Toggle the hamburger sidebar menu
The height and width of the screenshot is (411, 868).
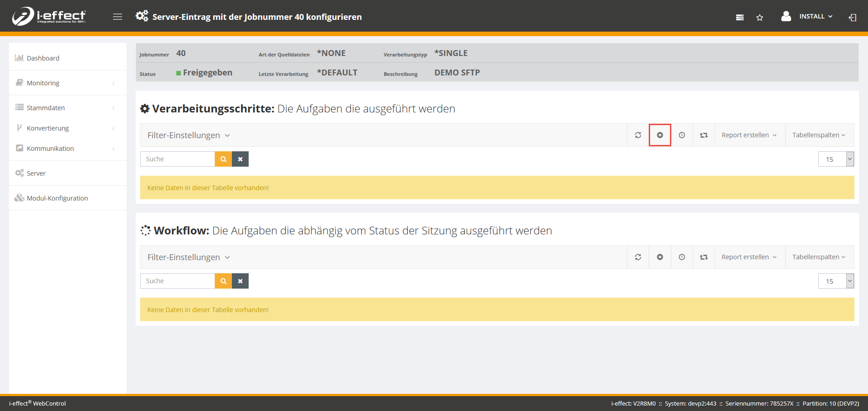(118, 17)
